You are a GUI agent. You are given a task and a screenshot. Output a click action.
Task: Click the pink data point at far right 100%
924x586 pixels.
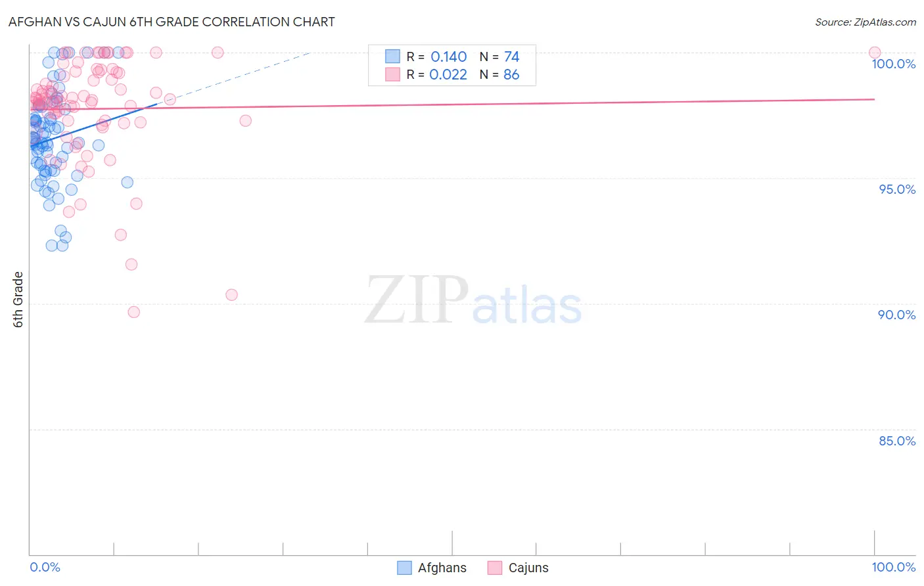(x=875, y=53)
